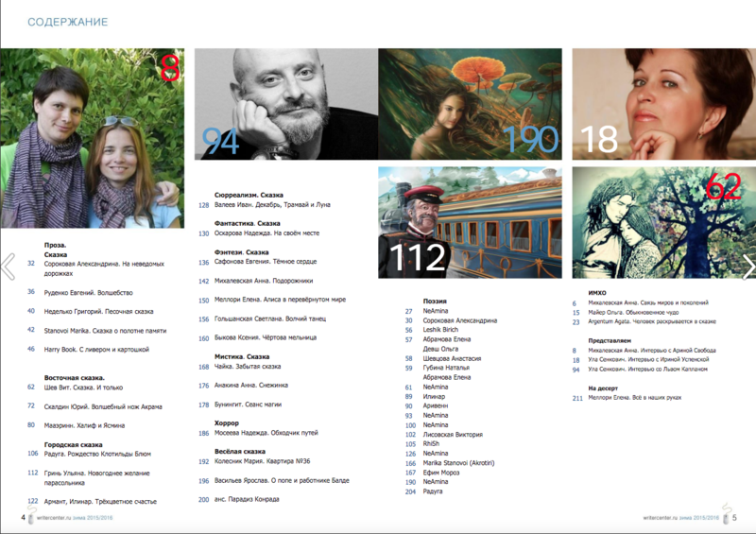Open fantasy woman illustration numbered 190
756x534 pixels.
[470, 104]
